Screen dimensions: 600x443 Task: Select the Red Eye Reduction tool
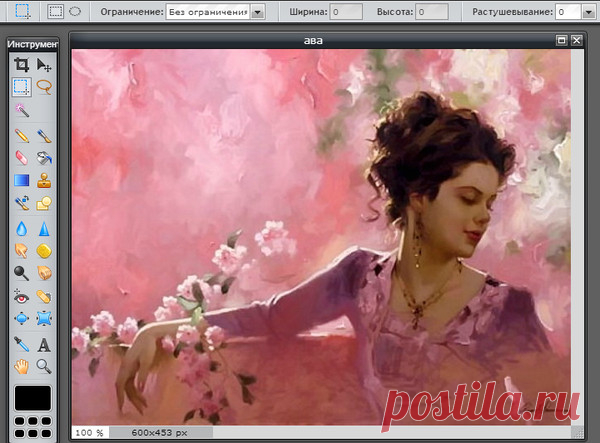pyautogui.click(x=21, y=296)
